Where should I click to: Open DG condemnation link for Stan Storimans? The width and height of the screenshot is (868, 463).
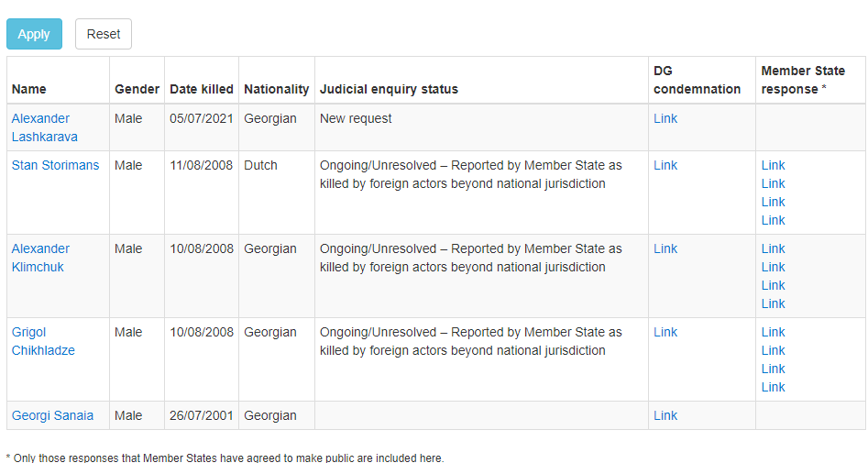pos(665,165)
